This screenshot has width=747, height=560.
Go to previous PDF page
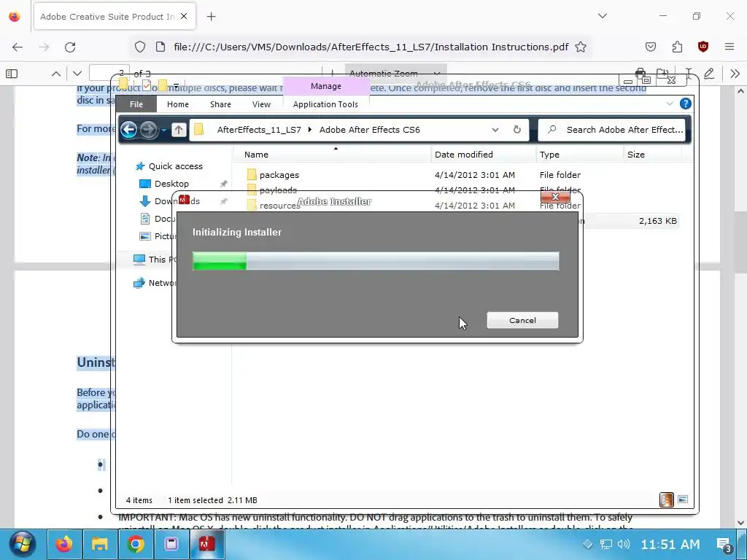tap(55, 74)
